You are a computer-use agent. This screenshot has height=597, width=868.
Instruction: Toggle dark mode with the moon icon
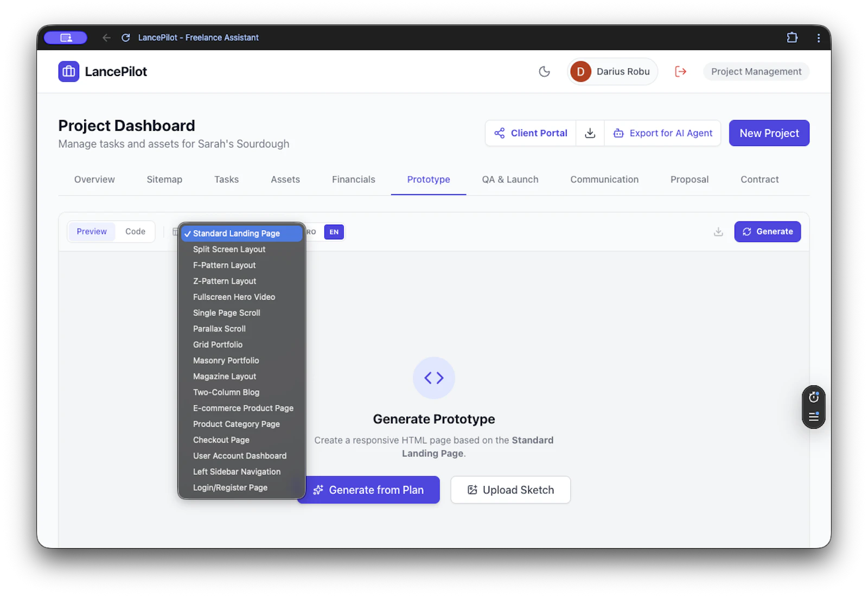[544, 72]
